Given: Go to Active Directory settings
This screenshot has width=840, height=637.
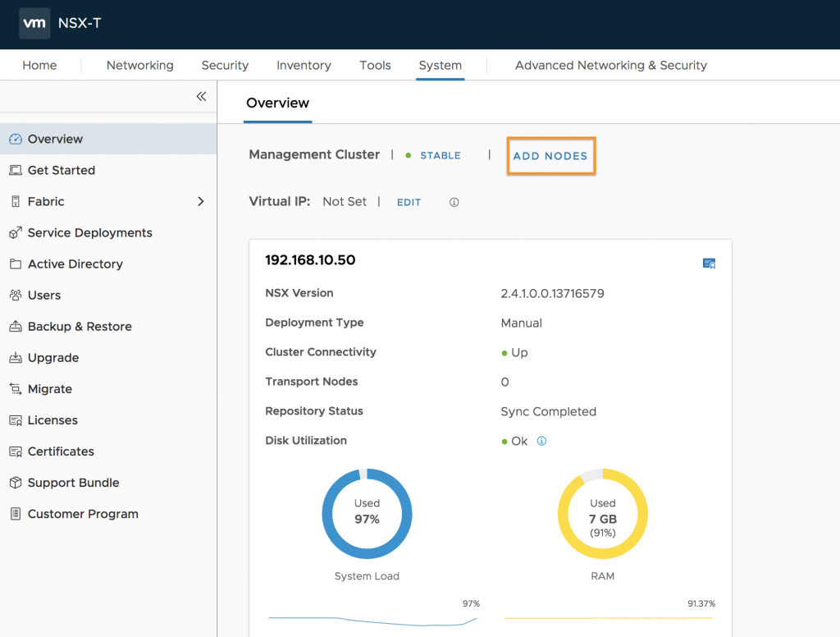Looking at the screenshot, I should (108, 264).
